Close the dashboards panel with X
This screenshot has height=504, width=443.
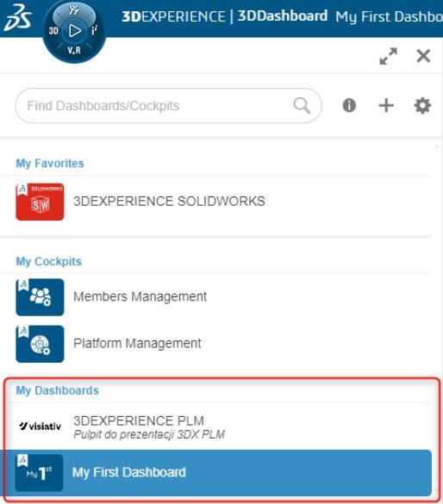point(423,56)
